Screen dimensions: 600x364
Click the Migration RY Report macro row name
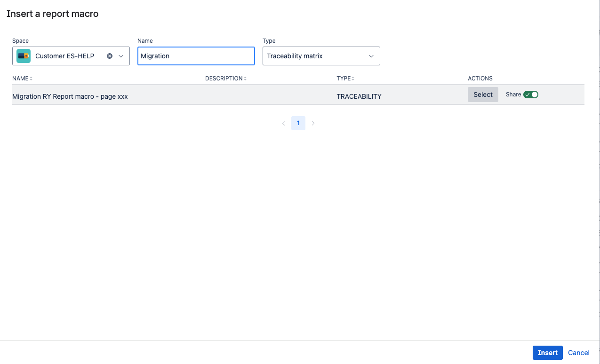point(70,96)
